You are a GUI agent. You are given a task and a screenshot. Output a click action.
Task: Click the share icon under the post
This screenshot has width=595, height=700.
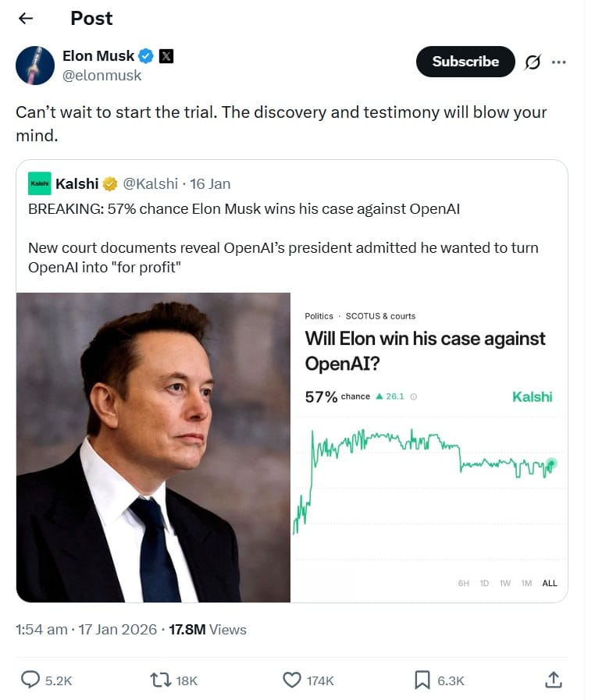[x=554, y=680]
